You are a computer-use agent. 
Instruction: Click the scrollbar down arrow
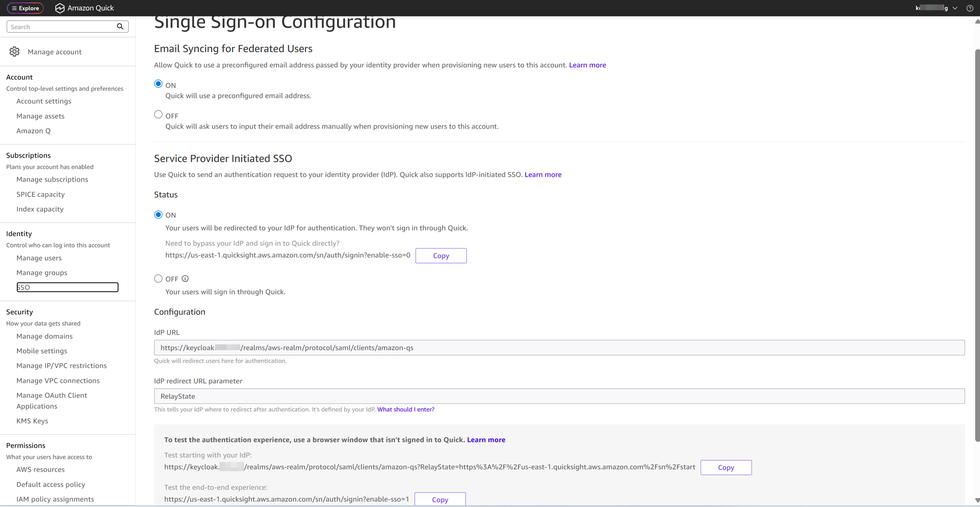click(x=977, y=501)
